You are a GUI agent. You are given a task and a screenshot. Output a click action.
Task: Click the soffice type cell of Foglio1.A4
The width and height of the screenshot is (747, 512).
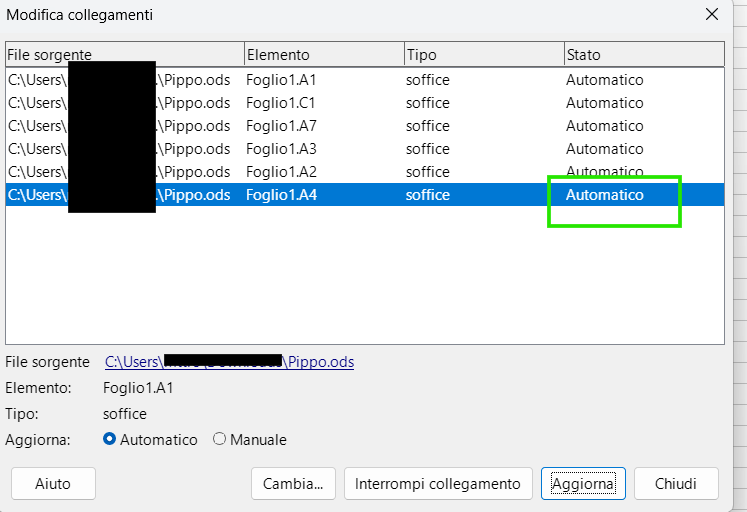point(428,195)
